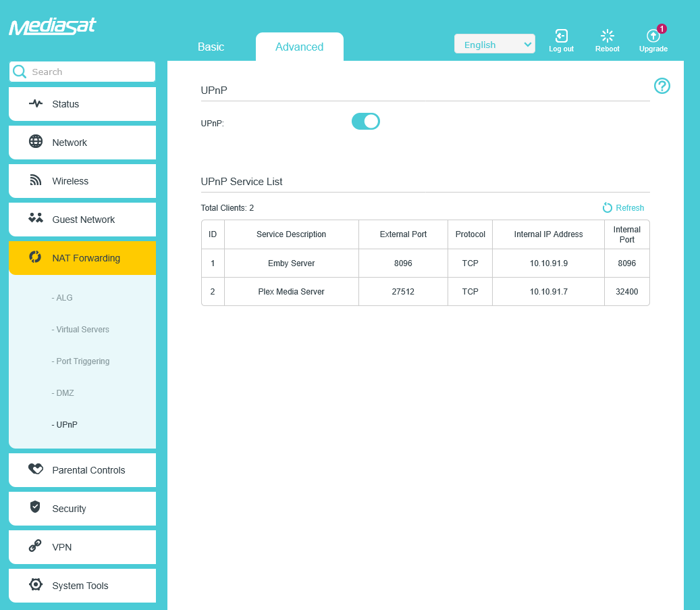The height and width of the screenshot is (610, 700).
Task: Open the DMZ submenu item
Action: (65, 393)
